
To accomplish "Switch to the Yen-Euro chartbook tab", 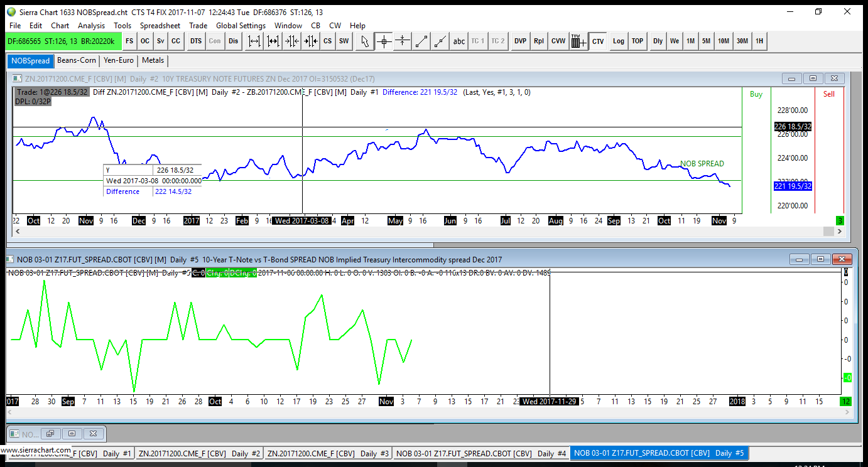I will click(118, 60).
